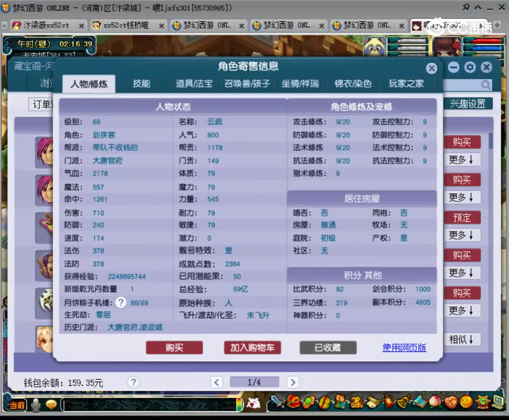Switch to the 技能 tab

141,84
